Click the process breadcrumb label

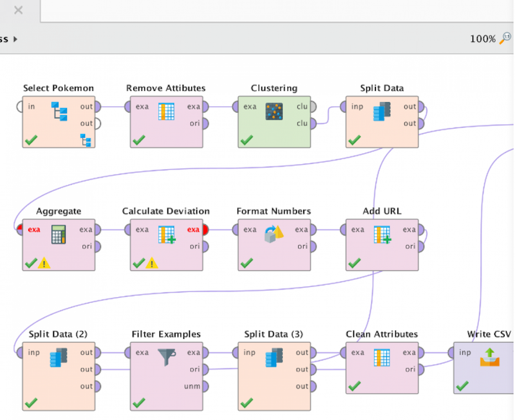tap(4, 39)
